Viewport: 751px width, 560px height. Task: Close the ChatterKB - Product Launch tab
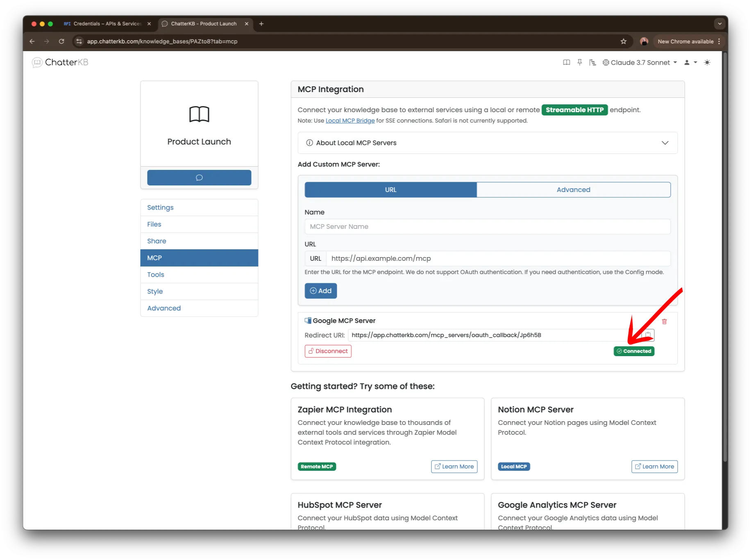[247, 24]
